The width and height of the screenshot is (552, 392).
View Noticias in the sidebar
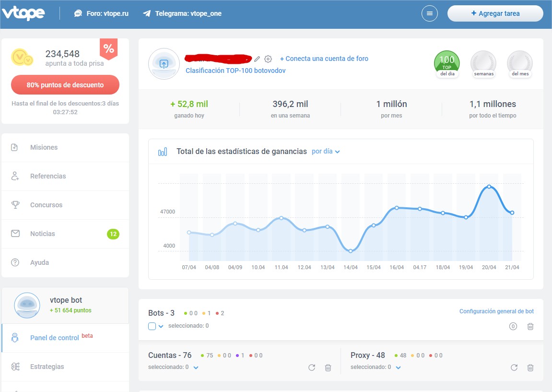[65, 234]
